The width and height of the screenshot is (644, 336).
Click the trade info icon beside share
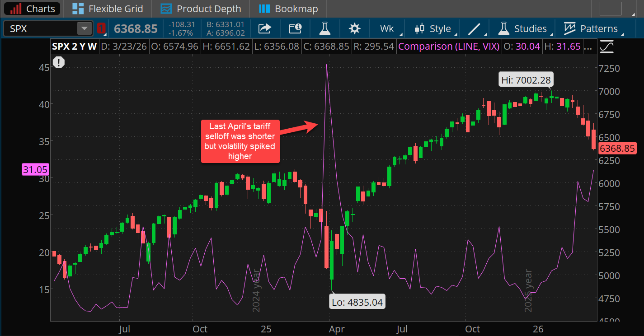click(295, 28)
